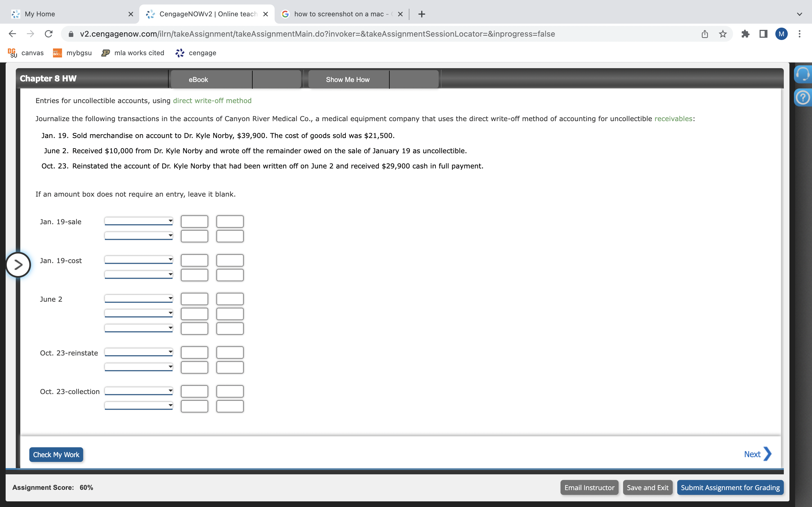The height and width of the screenshot is (507, 812).
Task: Click the first debit amount field for Jan. 19-sale
Action: pos(194,221)
